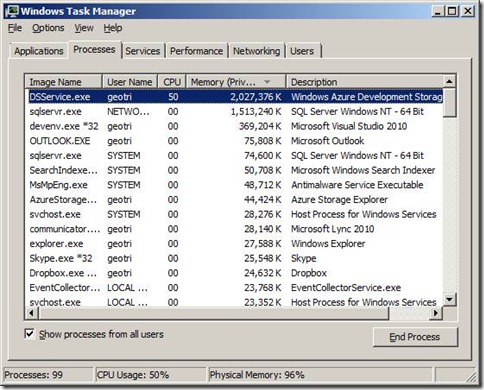484x390 pixels.
Task: Select sqlservr.exe with 74,600 K memory
Action: 234,156
